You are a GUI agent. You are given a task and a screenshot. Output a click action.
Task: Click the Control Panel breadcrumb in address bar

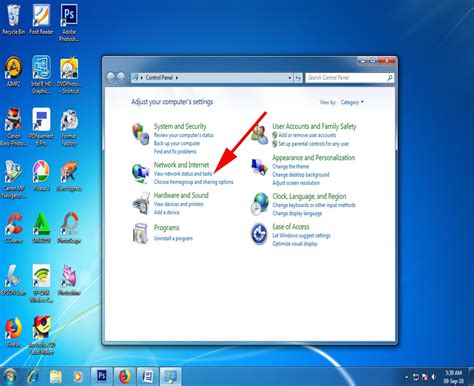pyautogui.click(x=159, y=78)
